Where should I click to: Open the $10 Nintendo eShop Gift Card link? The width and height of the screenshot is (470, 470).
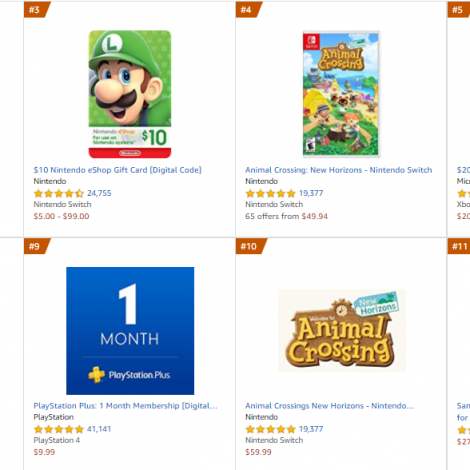117,170
